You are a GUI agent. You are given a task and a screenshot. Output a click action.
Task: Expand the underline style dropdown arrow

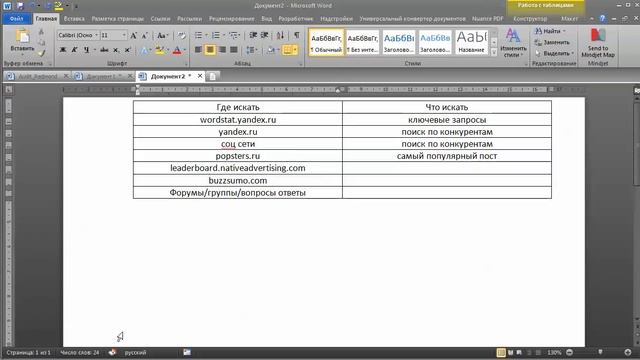tap(95, 50)
